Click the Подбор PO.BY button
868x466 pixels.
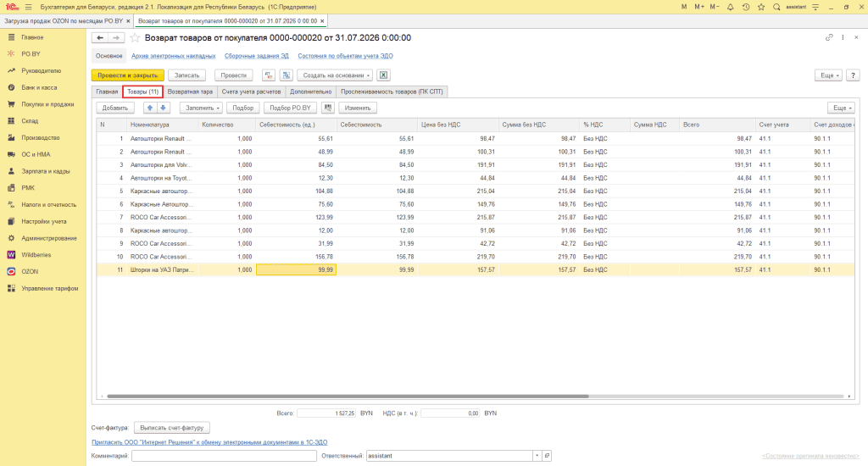pos(291,108)
